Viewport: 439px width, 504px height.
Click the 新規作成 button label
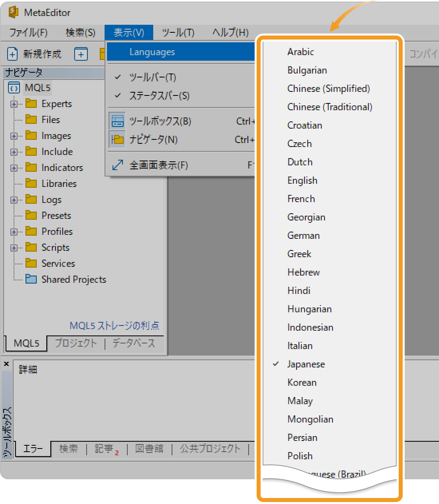42,54
